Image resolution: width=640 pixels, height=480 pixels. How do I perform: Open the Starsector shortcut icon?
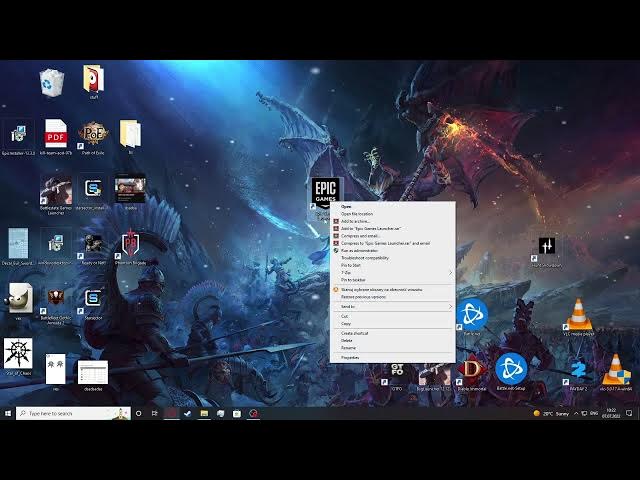(93, 300)
